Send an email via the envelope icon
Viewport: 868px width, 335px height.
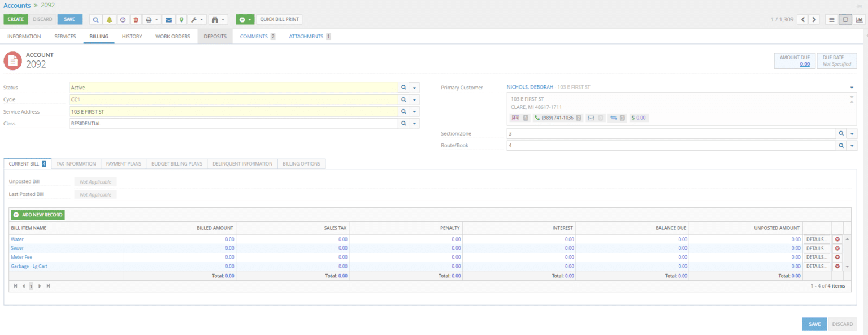click(x=168, y=19)
